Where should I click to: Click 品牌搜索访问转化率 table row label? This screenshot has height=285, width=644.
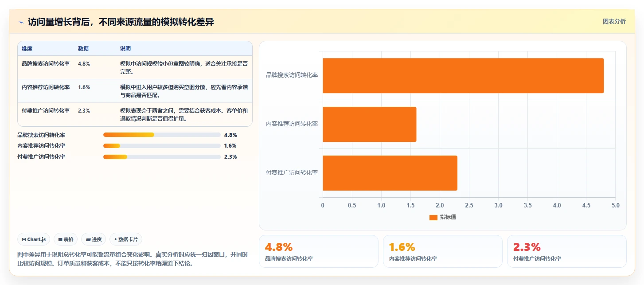[x=46, y=63]
